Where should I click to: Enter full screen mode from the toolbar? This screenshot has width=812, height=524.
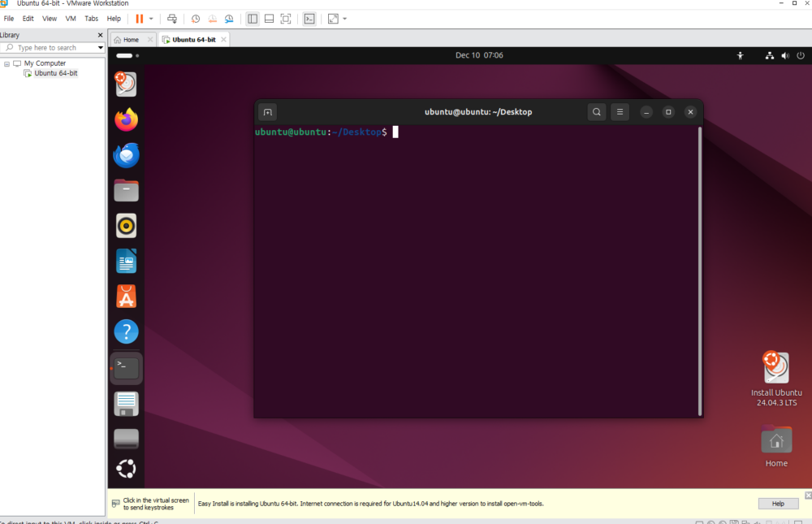pos(285,18)
